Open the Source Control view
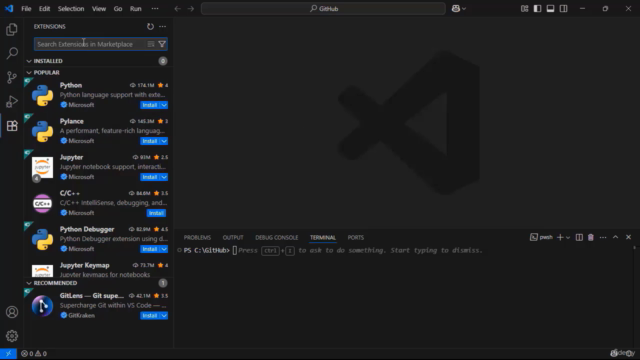Image resolution: width=640 pixels, height=360 pixels. pyautogui.click(x=12, y=77)
